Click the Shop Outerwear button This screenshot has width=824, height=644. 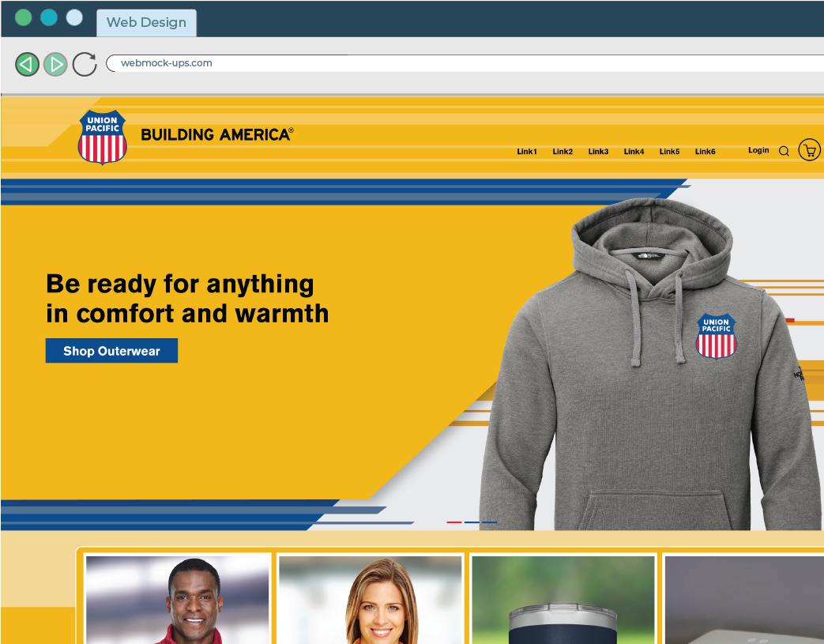pos(111,351)
